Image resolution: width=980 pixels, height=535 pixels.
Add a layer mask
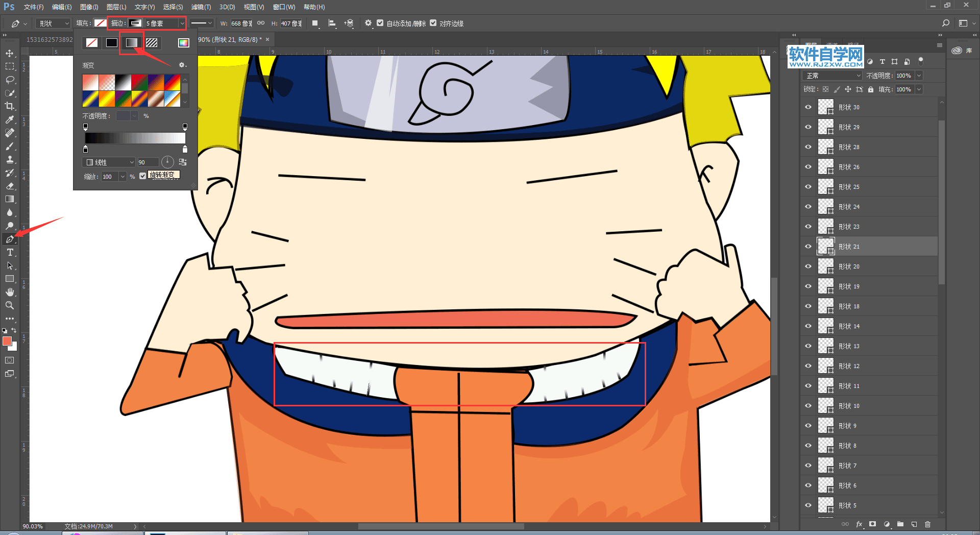(x=873, y=524)
